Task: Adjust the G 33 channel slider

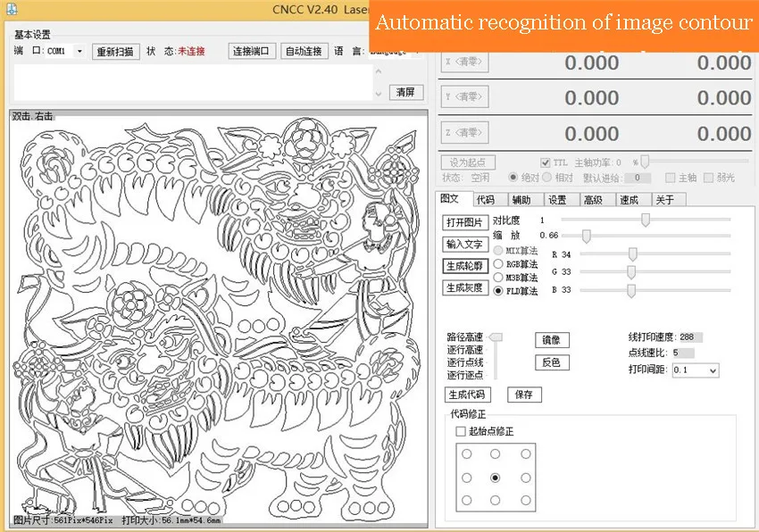Action: [631, 272]
